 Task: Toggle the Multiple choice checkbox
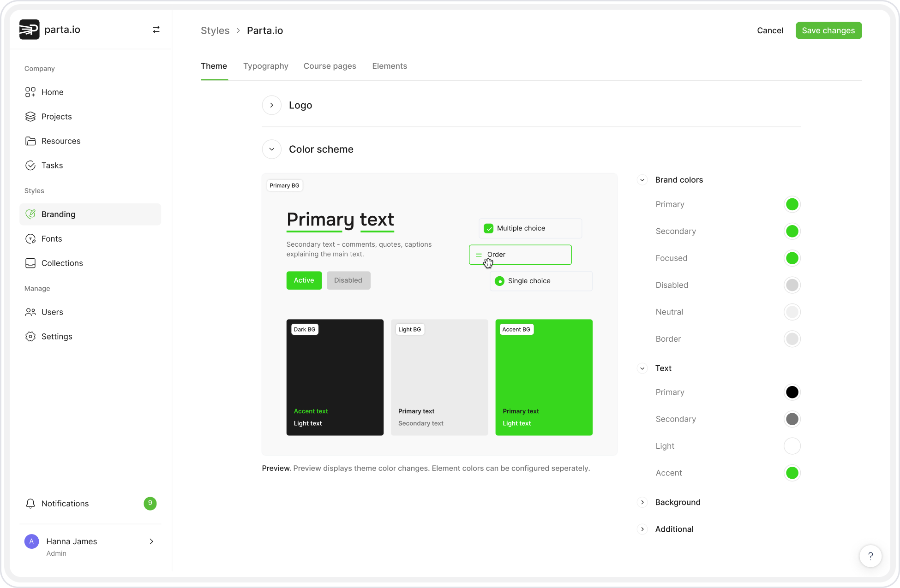click(488, 228)
